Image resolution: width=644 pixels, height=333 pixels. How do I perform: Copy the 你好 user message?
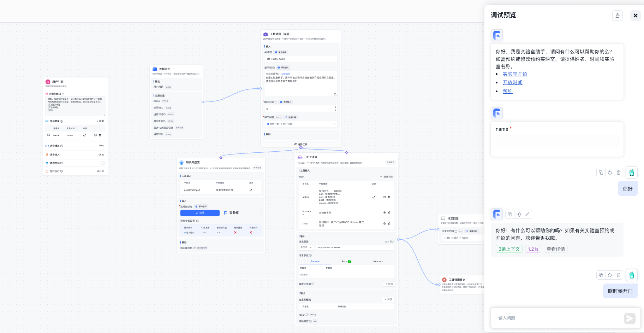pyautogui.click(x=601, y=173)
